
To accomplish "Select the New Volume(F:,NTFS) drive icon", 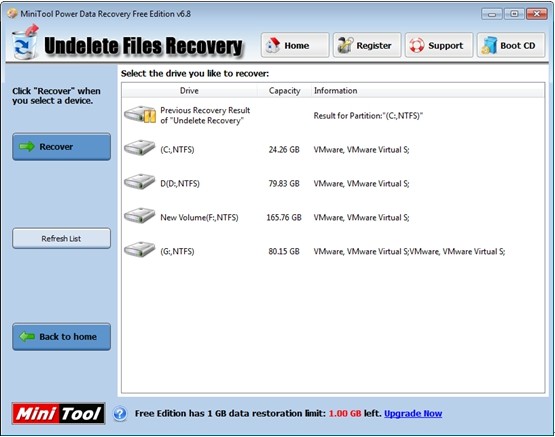I will (139, 215).
